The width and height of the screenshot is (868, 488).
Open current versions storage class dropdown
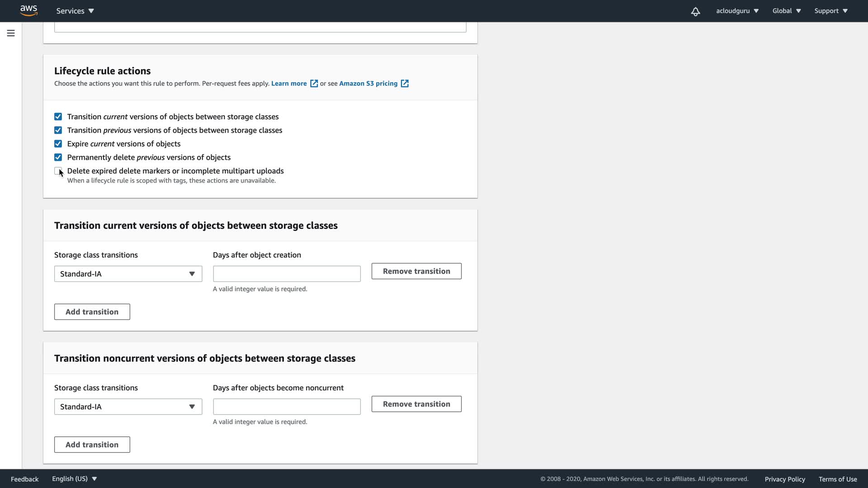pyautogui.click(x=128, y=274)
